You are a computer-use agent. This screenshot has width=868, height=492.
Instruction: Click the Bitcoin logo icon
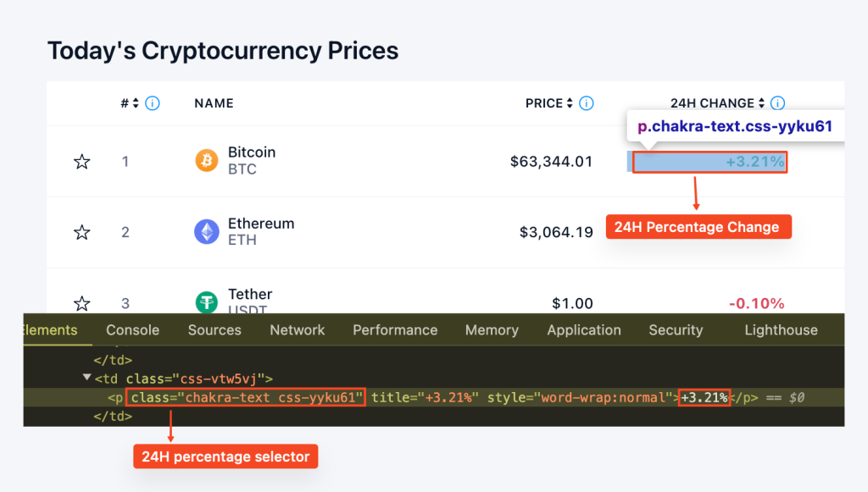[207, 160]
